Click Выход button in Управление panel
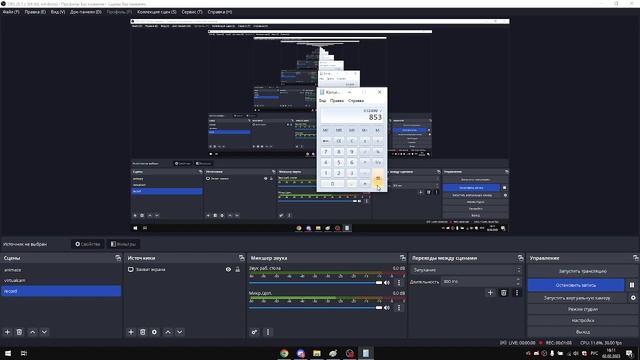 pos(582,331)
